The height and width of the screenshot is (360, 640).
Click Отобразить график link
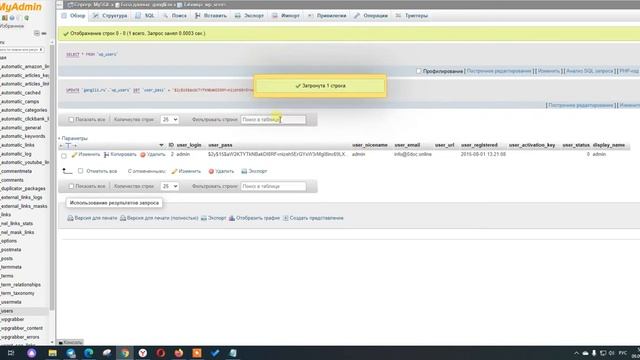coord(254,218)
